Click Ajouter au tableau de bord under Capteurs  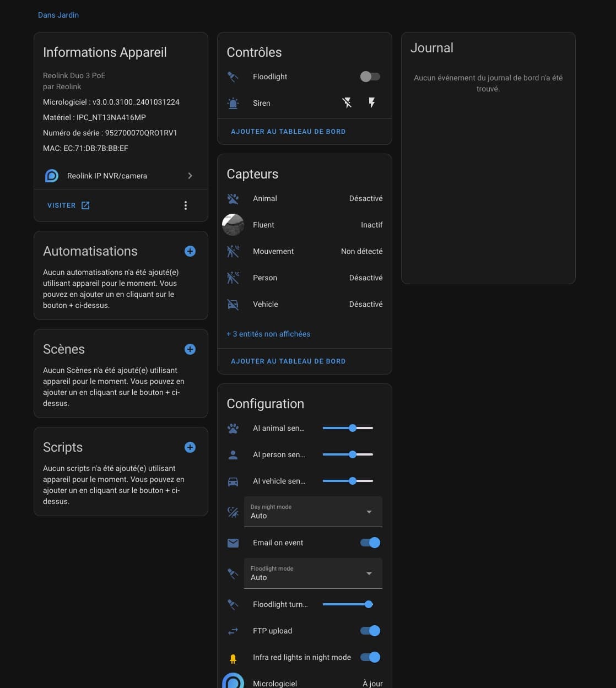tap(288, 361)
